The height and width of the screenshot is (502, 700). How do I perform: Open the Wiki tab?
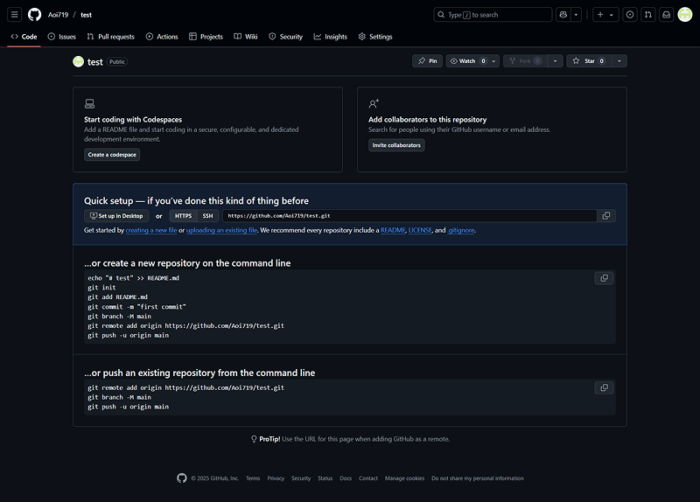[x=246, y=37]
